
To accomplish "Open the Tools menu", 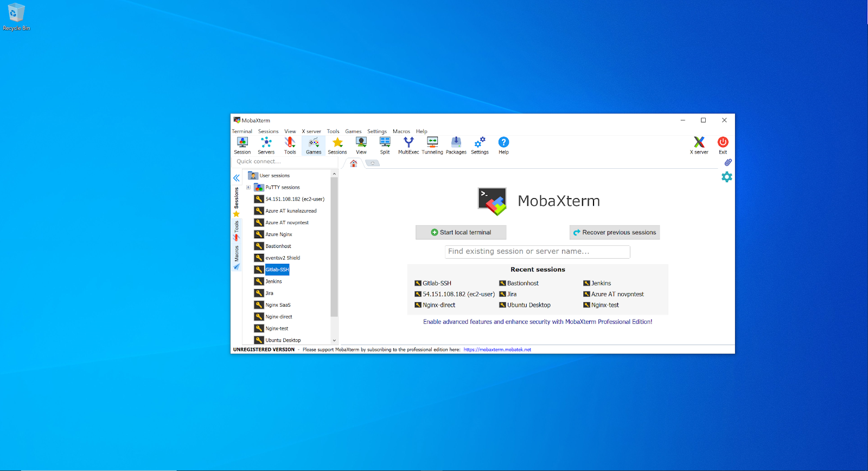I will coord(333,131).
